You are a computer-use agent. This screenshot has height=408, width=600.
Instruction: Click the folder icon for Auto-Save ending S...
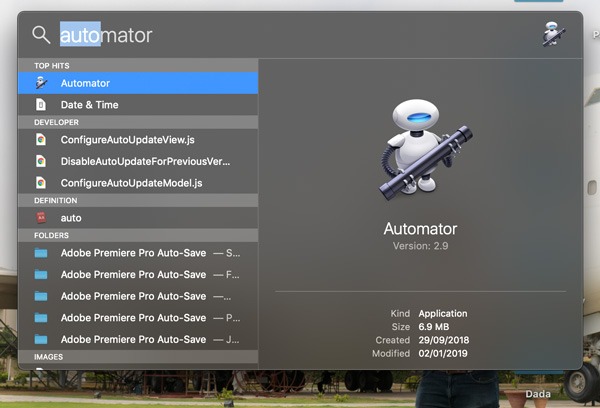pos(41,253)
